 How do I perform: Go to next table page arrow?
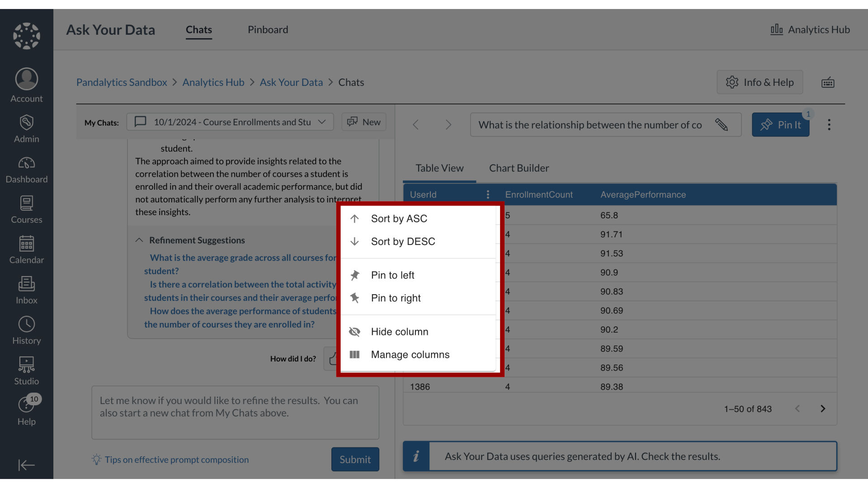tap(823, 408)
